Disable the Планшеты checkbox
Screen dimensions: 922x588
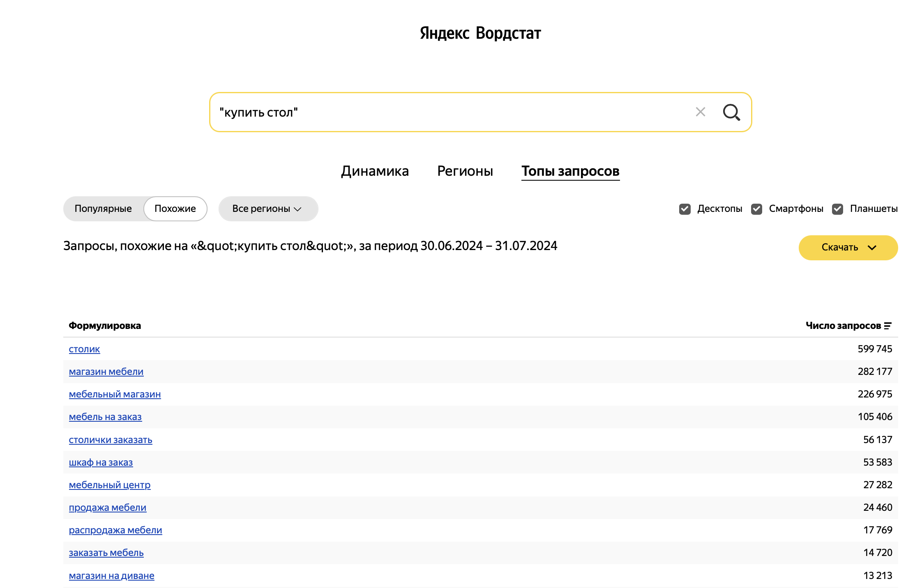click(x=837, y=209)
